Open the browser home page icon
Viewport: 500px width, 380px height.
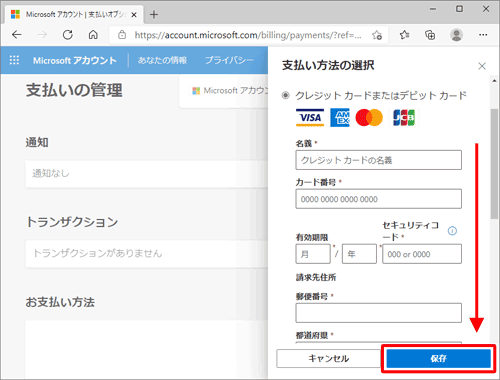click(93, 35)
